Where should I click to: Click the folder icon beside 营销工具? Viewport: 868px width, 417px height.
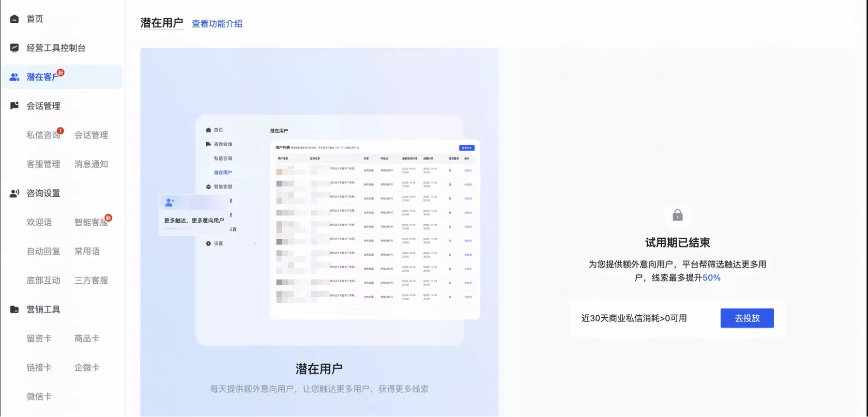(x=15, y=309)
